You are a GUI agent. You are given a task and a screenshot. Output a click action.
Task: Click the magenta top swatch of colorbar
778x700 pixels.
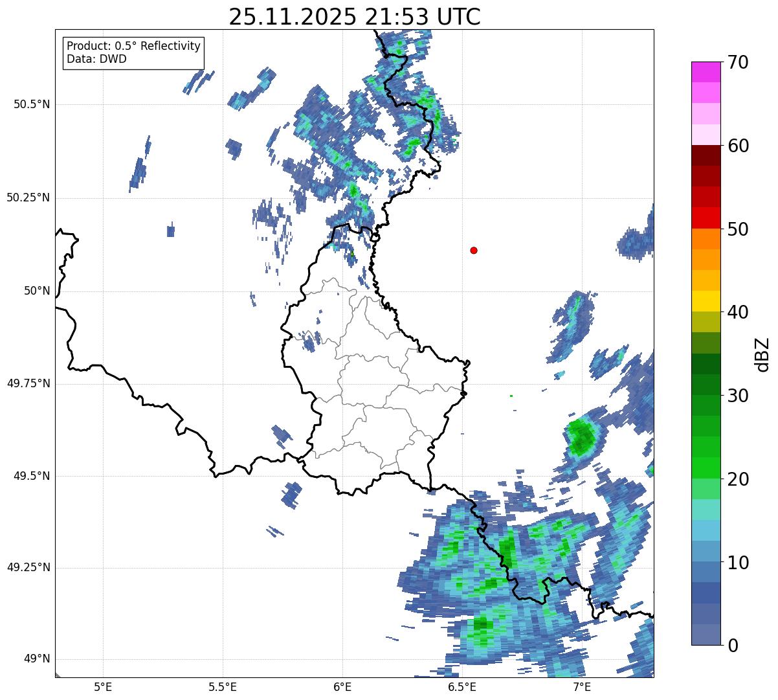click(x=706, y=72)
